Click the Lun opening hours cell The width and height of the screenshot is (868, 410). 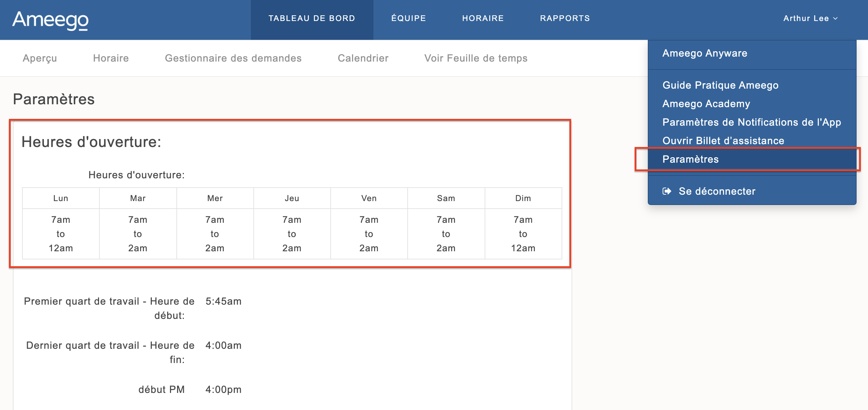pos(61,234)
